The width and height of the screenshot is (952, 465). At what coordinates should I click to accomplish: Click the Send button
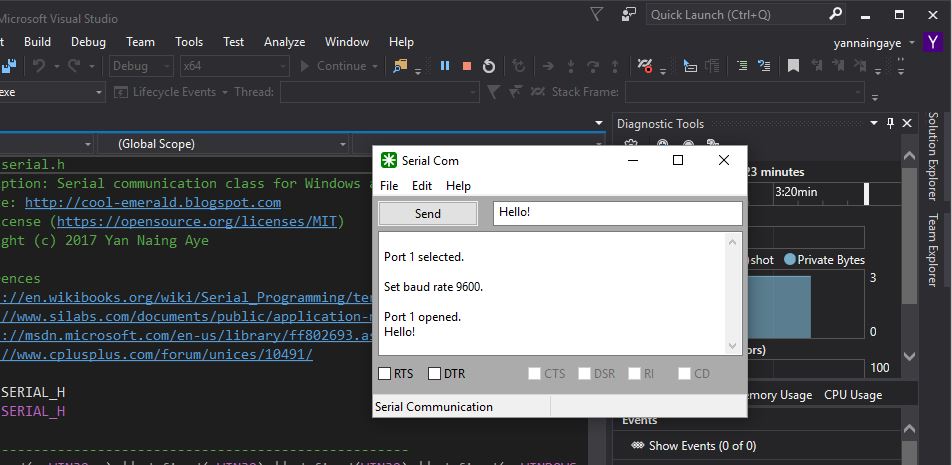click(x=428, y=214)
